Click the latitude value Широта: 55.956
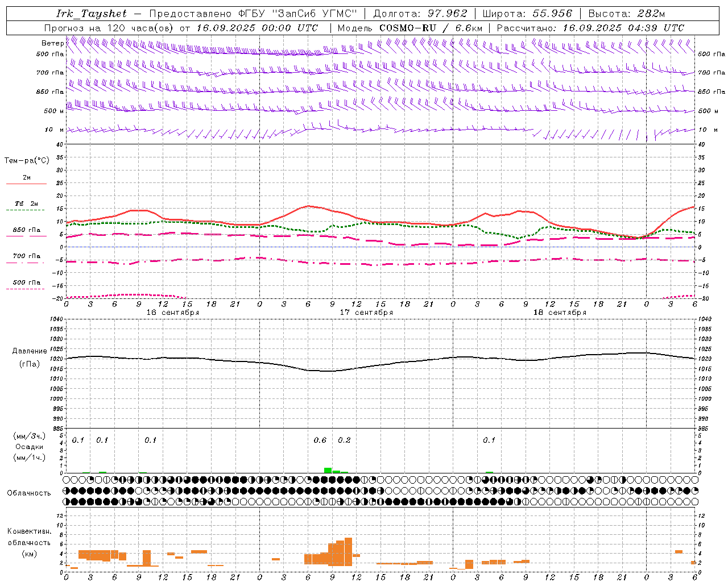 (527, 14)
